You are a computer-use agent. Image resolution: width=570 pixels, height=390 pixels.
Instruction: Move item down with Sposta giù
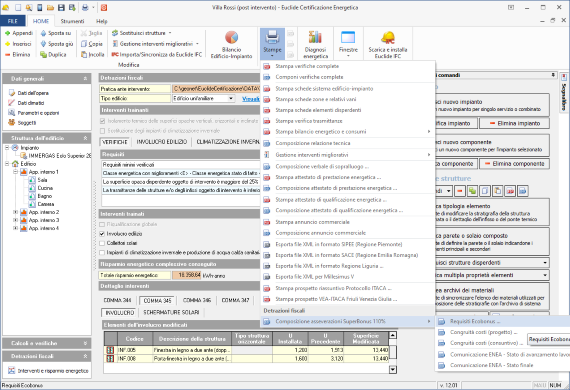(x=57, y=44)
